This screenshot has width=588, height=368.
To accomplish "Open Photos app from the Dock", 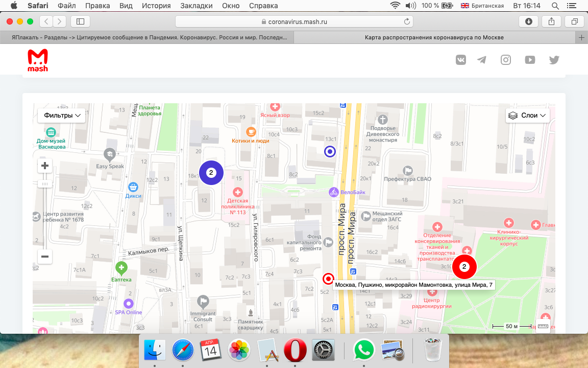I will pyautogui.click(x=239, y=350).
